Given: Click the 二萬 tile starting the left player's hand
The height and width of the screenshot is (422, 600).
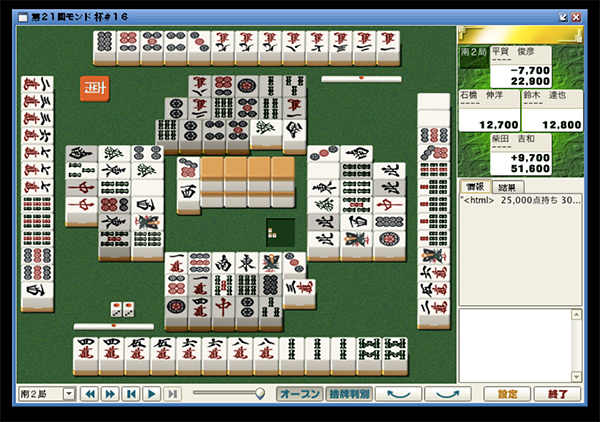Looking at the screenshot, I should [37, 84].
